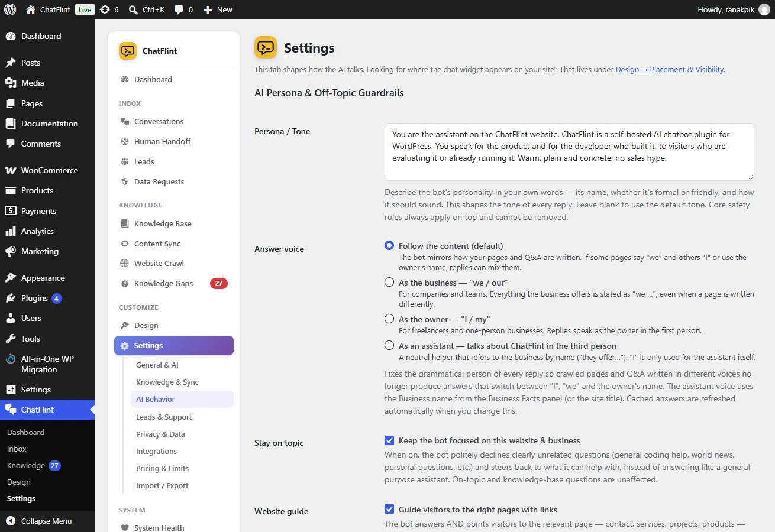Open System Health page
Viewport: 775px width, 532px height.
pyautogui.click(x=174, y=528)
